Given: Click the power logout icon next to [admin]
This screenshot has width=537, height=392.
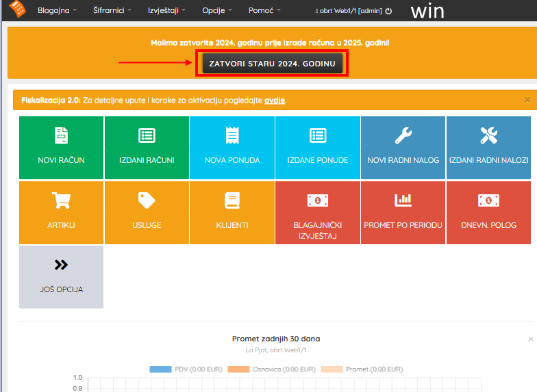Looking at the screenshot, I should point(388,11).
